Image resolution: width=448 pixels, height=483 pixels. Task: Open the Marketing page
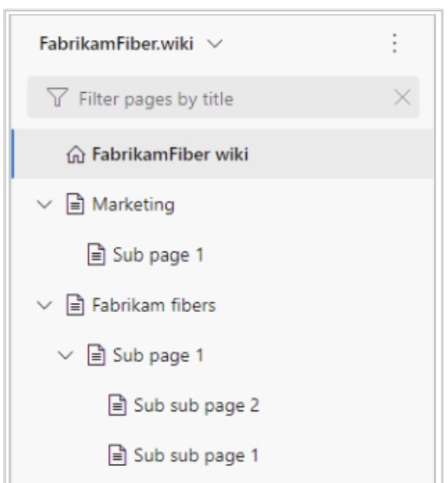pyautogui.click(x=133, y=205)
